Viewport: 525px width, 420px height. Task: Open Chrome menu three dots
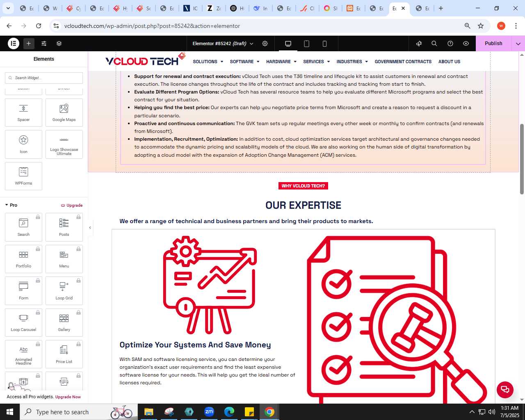pyautogui.click(x=516, y=26)
